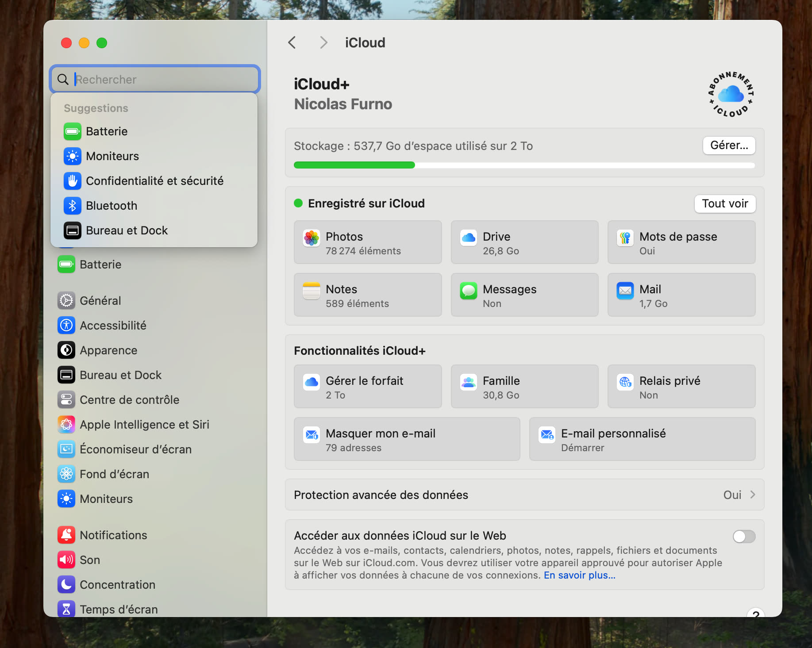Click the Gérer storage button

pyautogui.click(x=728, y=145)
